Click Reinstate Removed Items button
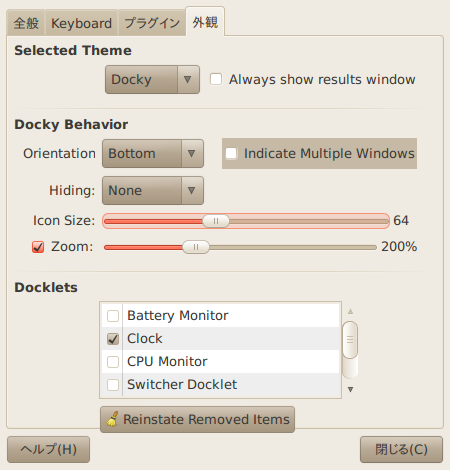Image resolution: width=450 pixels, height=470 pixels. point(197,419)
